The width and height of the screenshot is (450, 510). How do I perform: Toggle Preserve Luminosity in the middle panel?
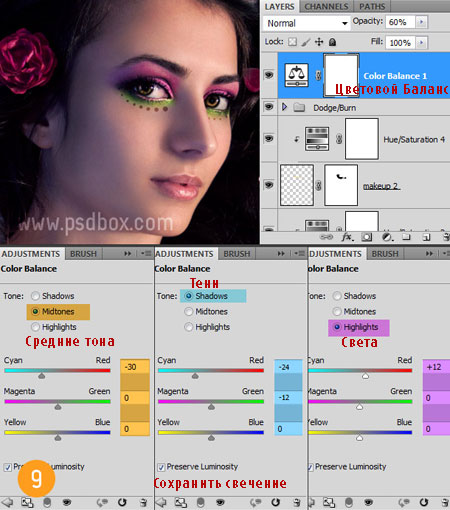point(161,467)
